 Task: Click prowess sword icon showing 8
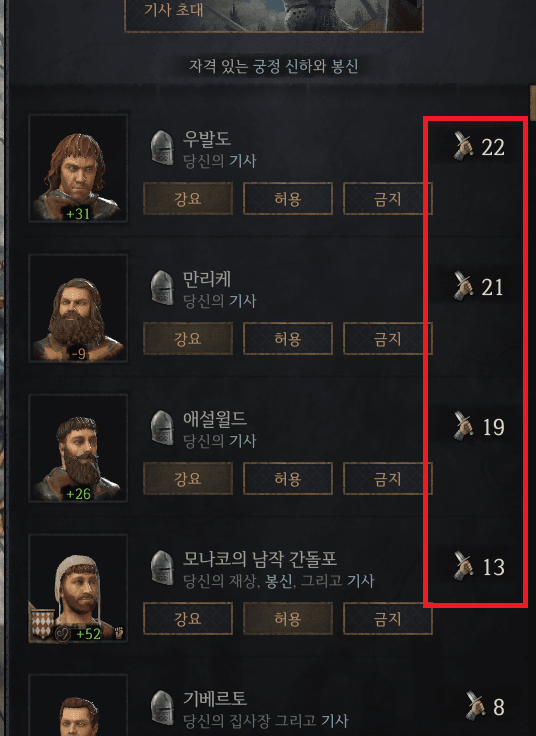(x=475, y=705)
